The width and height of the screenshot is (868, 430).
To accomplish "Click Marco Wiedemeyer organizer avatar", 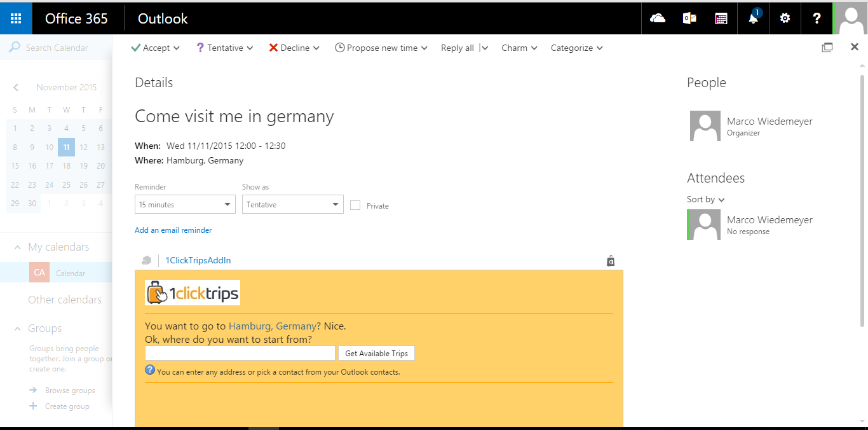I will point(705,126).
